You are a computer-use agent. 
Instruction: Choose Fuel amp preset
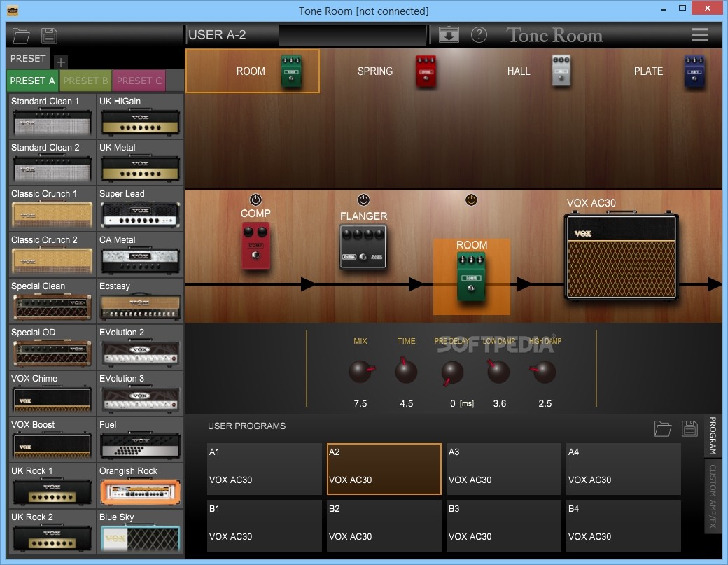point(140,439)
